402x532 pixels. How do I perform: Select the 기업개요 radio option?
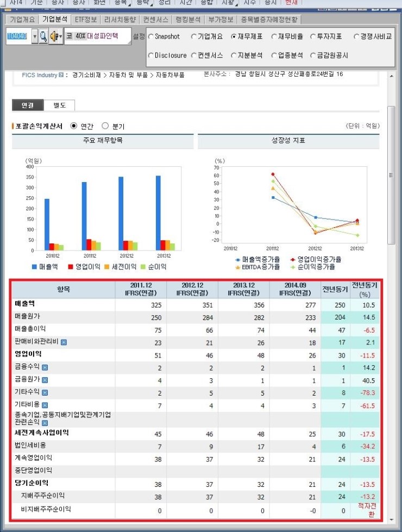(x=194, y=36)
